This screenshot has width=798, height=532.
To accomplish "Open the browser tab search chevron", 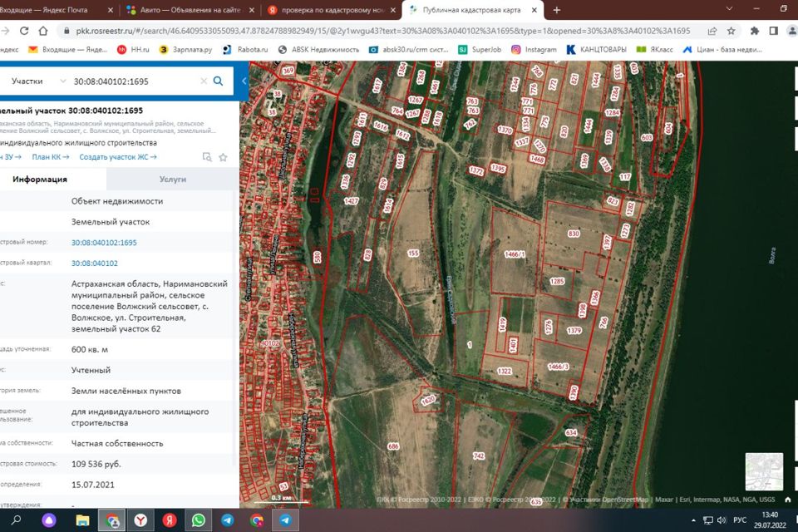I will (729, 8).
